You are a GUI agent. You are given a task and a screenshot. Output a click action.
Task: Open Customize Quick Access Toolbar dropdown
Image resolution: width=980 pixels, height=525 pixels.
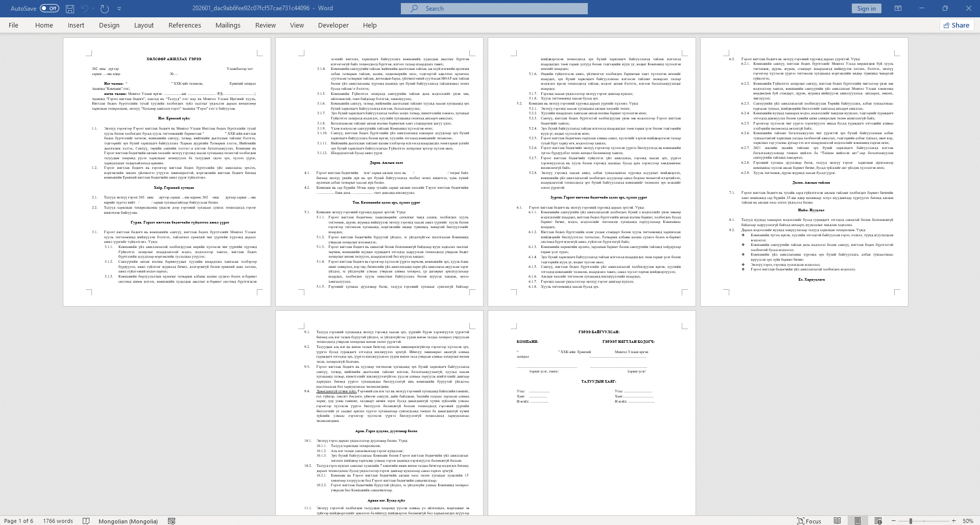point(119,9)
